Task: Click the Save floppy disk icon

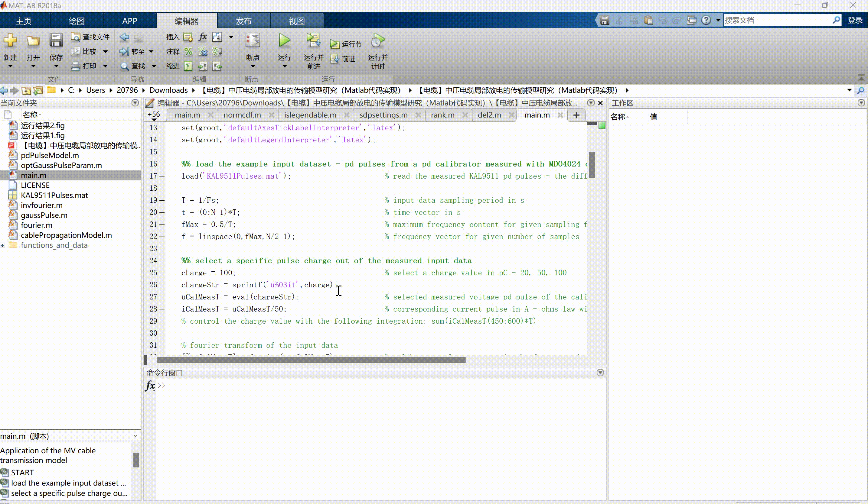Action: pos(56,40)
